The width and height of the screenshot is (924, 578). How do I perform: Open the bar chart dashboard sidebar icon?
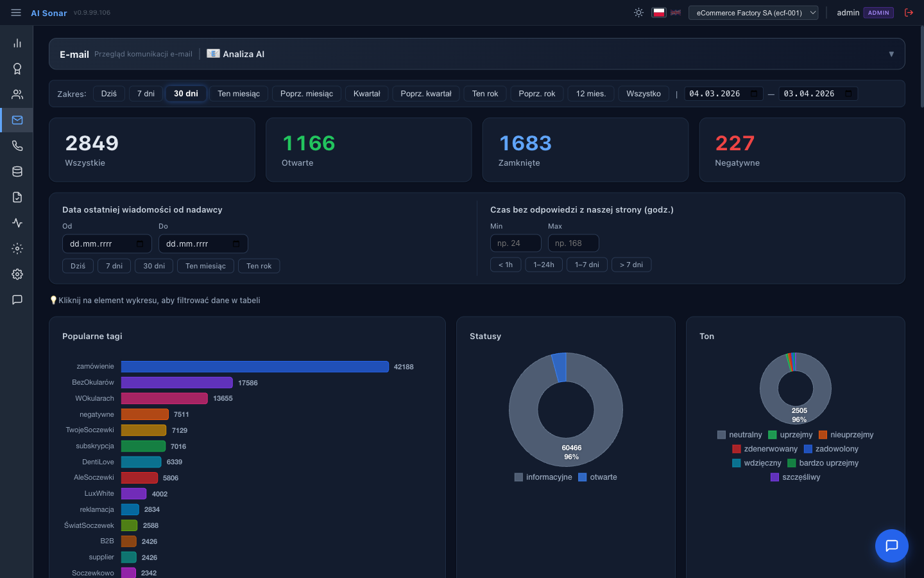pyautogui.click(x=17, y=43)
